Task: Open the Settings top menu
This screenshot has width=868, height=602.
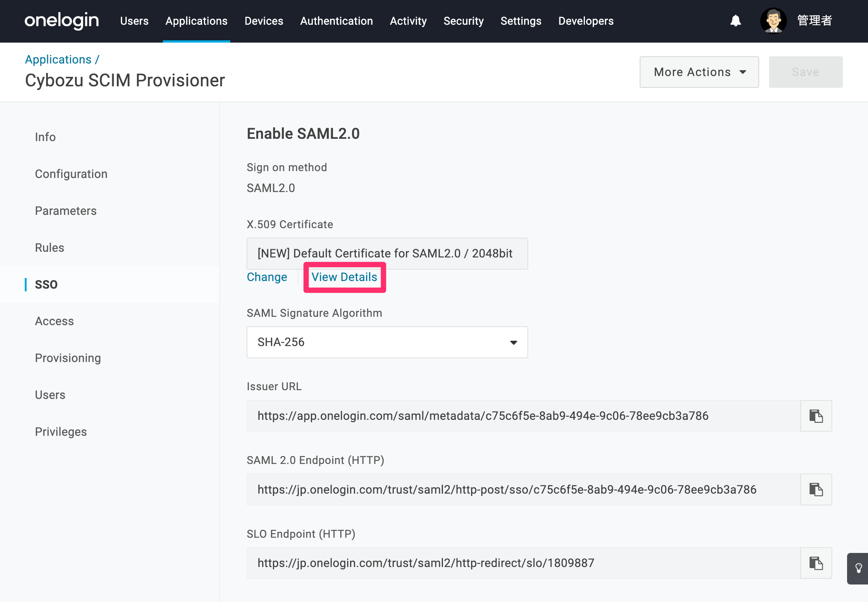Action: (x=521, y=21)
